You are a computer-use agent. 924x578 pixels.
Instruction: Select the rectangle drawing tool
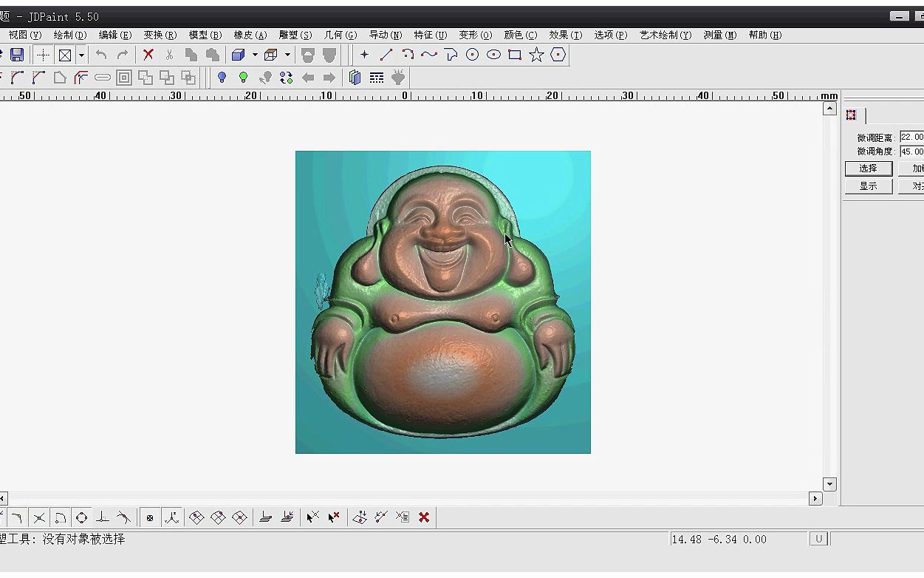click(x=516, y=55)
